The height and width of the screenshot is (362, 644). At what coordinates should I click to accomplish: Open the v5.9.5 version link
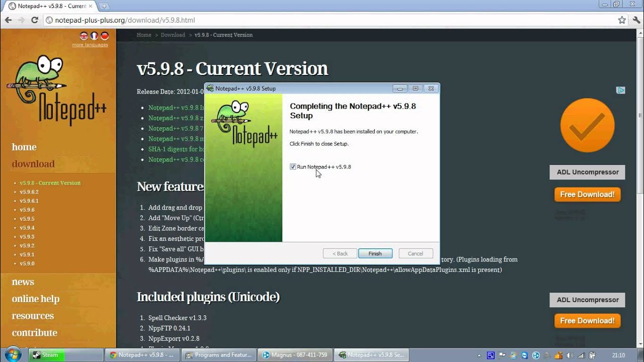click(x=27, y=219)
